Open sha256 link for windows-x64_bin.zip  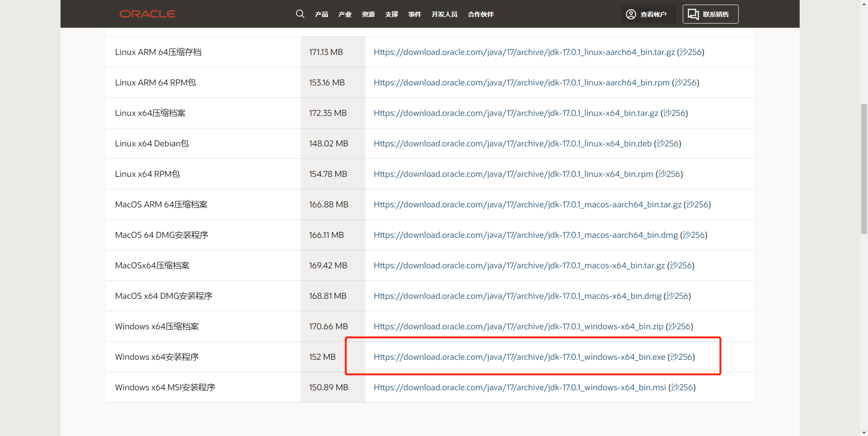click(680, 327)
